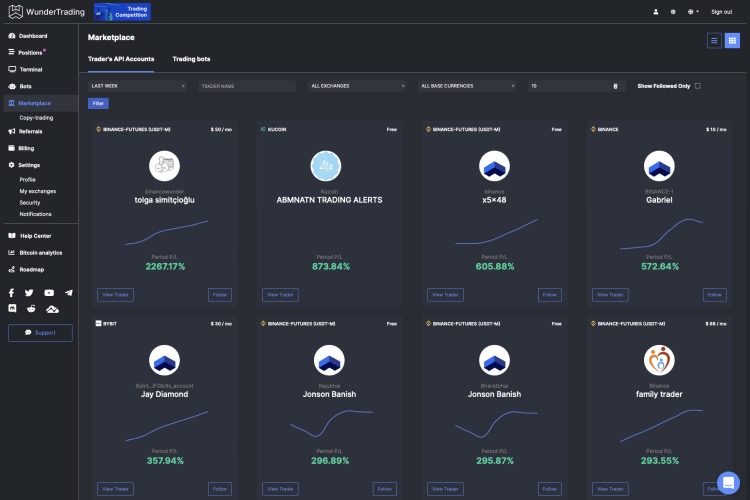Switch to Trading bots tab
The image size is (750, 500).
tap(191, 59)
